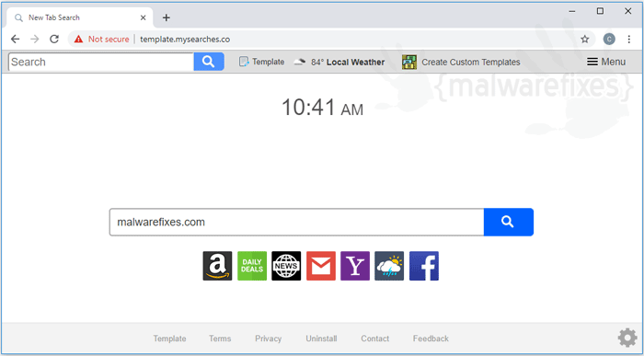Go back to previous page
Viewport: 644px width, 356px height.
point(16,39)
